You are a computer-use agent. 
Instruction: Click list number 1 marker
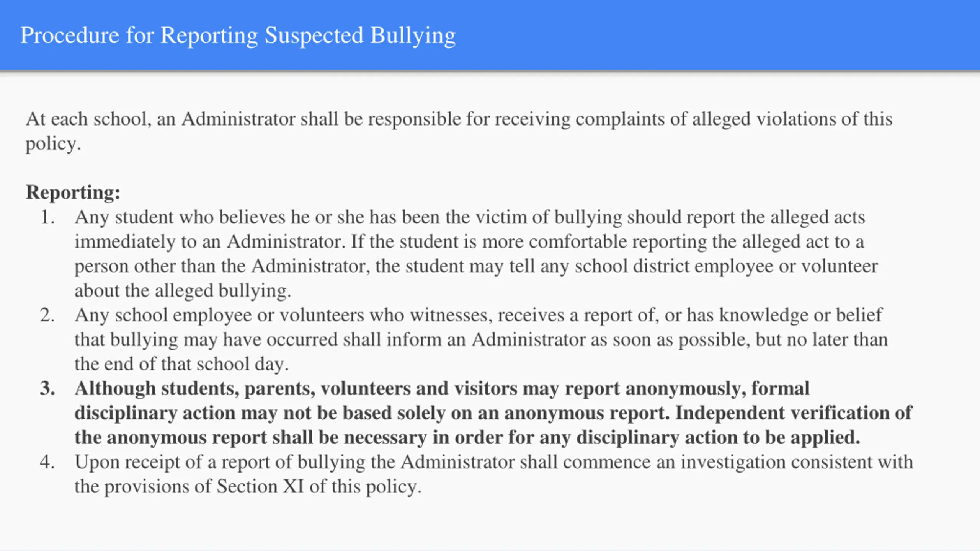pyautogui.click(x=47, y=217)
